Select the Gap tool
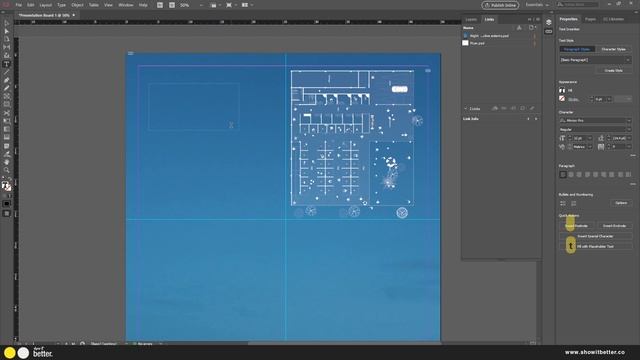 tap(7, 48)
